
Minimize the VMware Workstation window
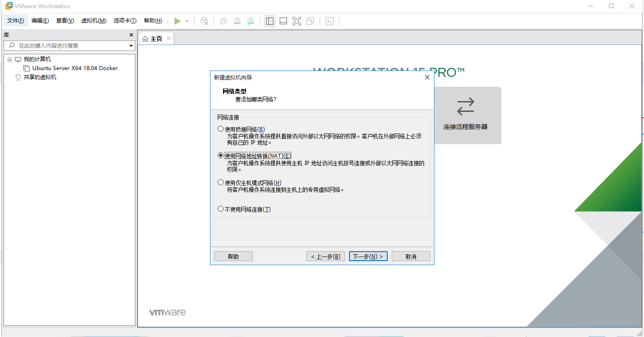click(x=590, y=6)
